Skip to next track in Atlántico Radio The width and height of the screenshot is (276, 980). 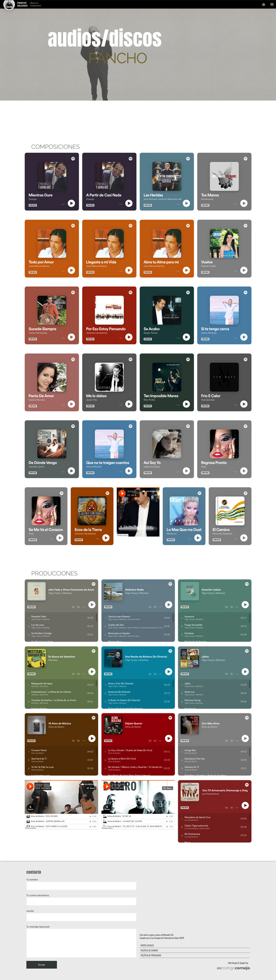pyautogui.click(x=155, y=607)
